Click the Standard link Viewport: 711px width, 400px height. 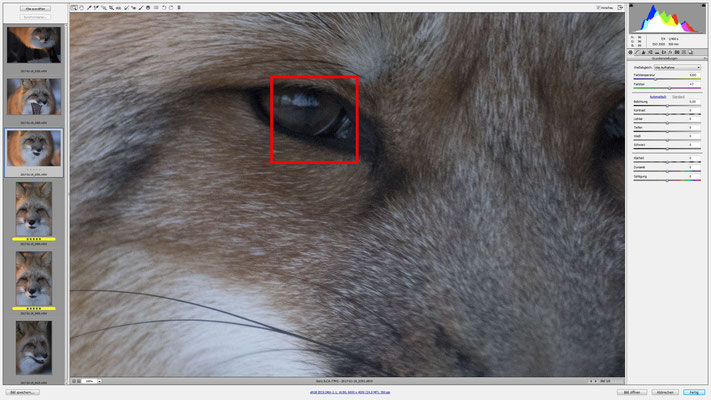[x=678, y=97]
